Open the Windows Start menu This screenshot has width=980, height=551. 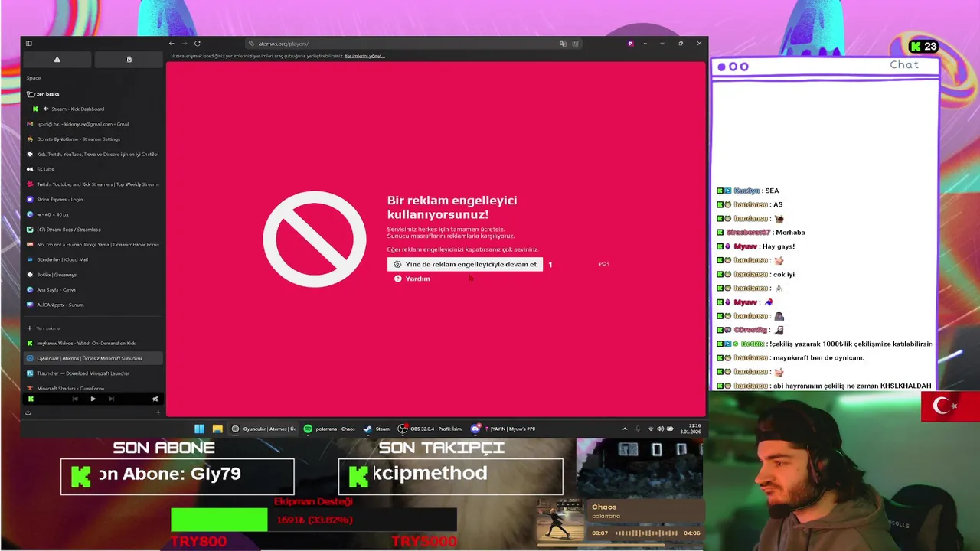coord(199,429)
